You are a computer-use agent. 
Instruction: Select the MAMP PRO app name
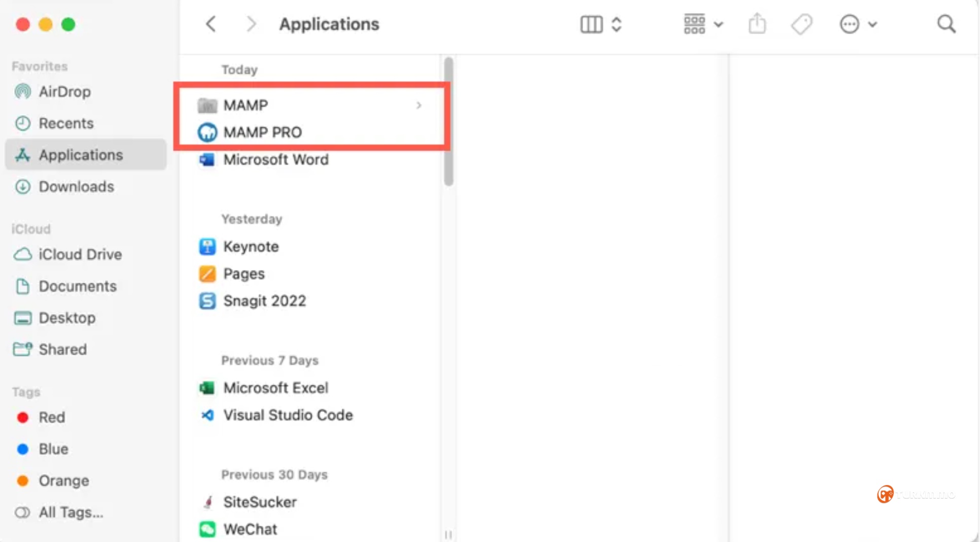[x=263, y=132]
